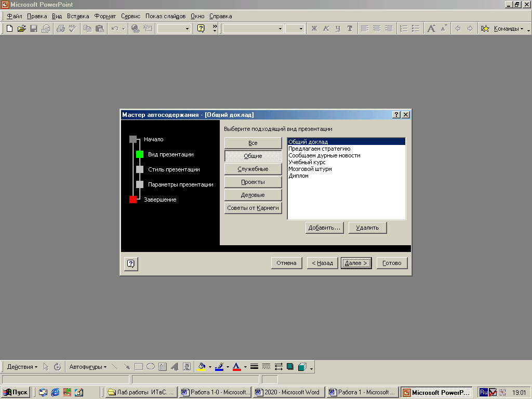This screenshot has height=399, width=532.
Task: Click the New presentation icon
Action: point(9,29)
